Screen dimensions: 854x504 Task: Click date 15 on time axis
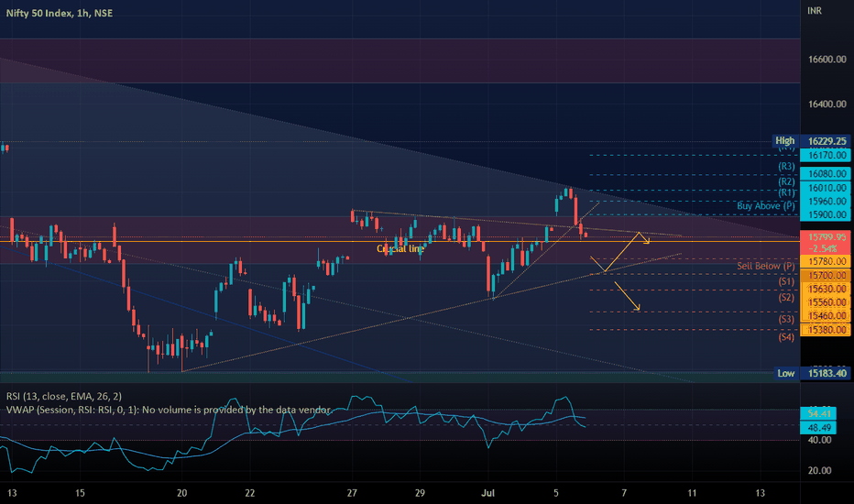click(x=80, y=493)
